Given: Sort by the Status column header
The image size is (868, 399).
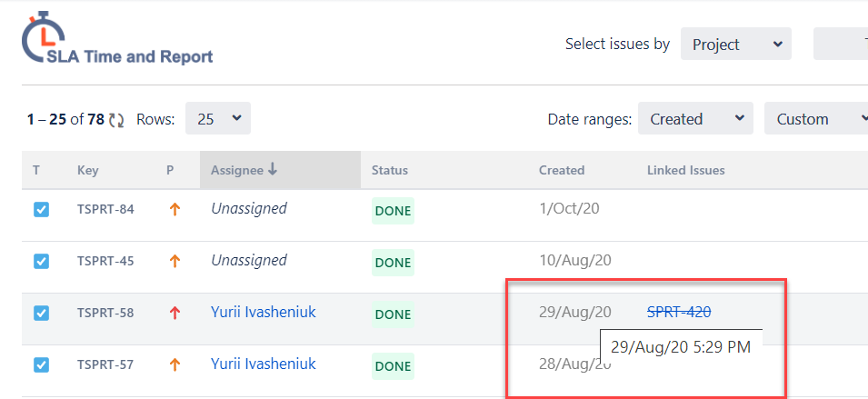Looking at the screenshot, I should (390, 170).
